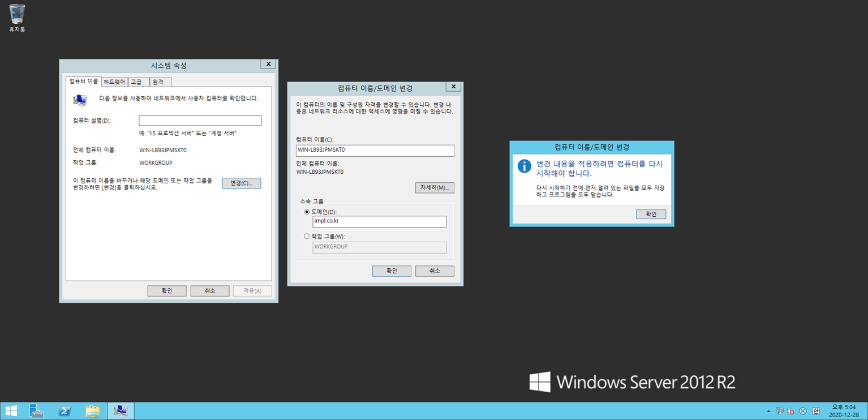Select the 도메인(D) radio button
The height and width of the screenshot is (420, 868).
[x=307, y=212]
